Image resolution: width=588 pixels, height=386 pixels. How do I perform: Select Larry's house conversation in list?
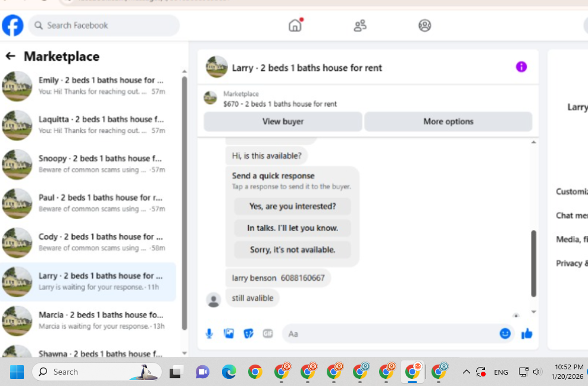point(89,282)
